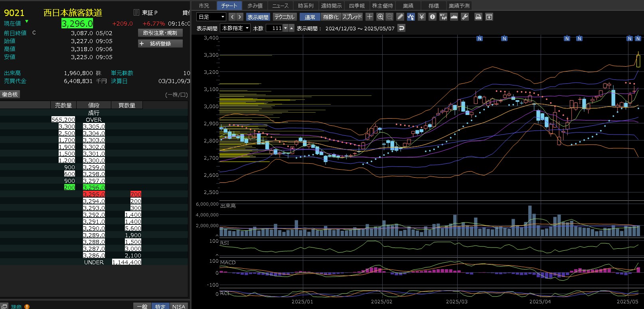Click highlighted green price 3,296.0 in board
644x309 pixels.
pyautogui.click(x=94, y=188)
